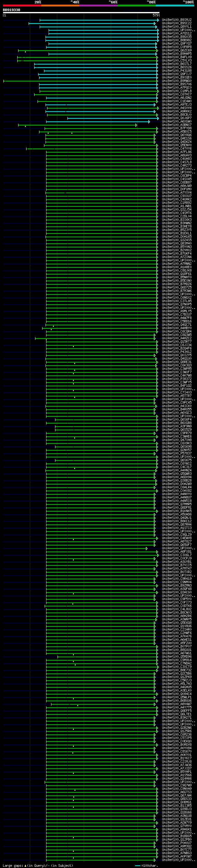Select hit UniRef100_A7PQC0

coord(177,88)
